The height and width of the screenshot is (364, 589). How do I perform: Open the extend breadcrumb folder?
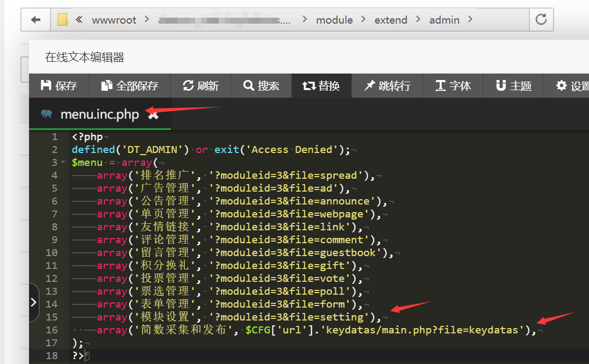(x=391, y=20)
